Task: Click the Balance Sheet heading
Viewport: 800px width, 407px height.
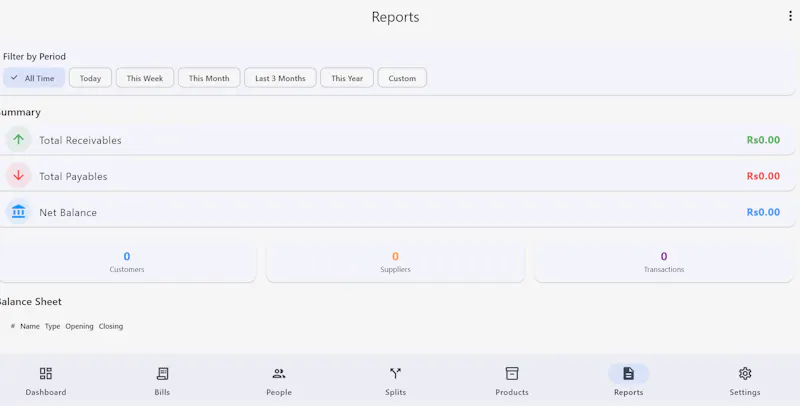Action: (x=30, y=301)
